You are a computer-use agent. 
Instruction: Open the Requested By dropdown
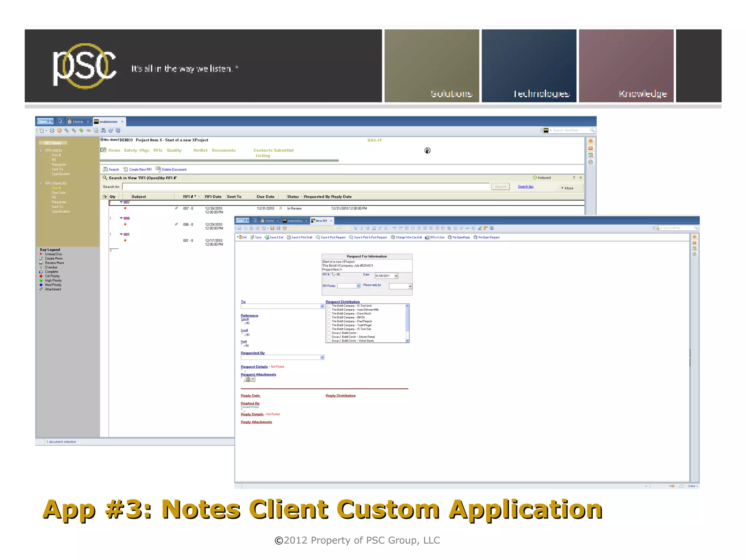coord(322,357)
